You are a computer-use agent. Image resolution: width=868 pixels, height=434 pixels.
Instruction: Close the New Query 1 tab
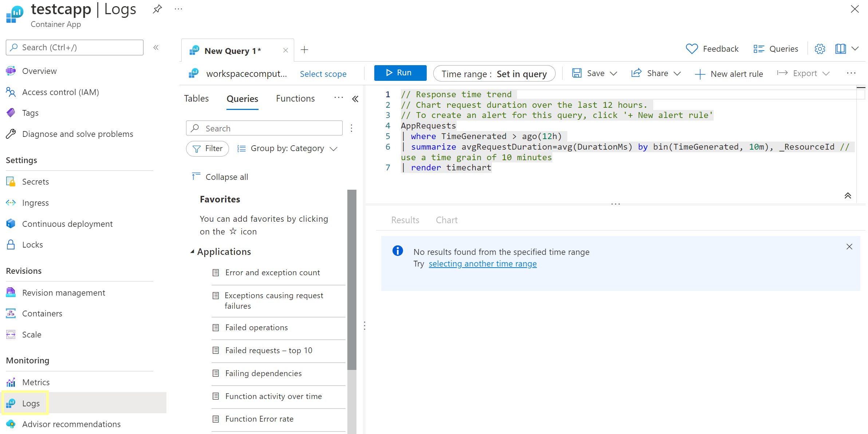pos(286,51)
